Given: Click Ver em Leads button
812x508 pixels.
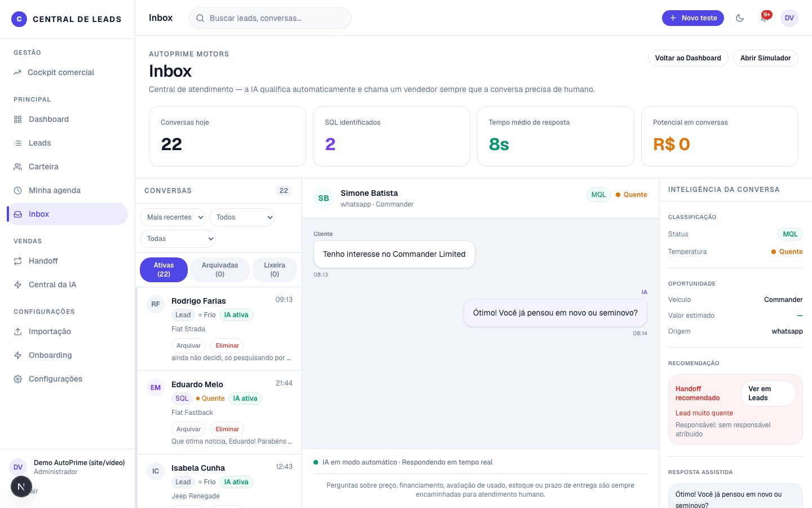Looking at the screenshot, I should click(768, 393).
